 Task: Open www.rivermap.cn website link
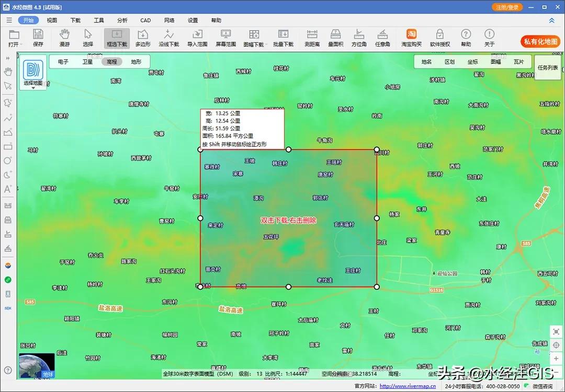coord(408,386)
